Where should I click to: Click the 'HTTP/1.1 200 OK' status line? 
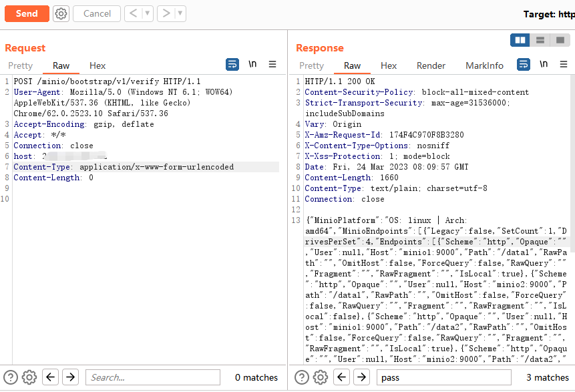tap(340, 81)
